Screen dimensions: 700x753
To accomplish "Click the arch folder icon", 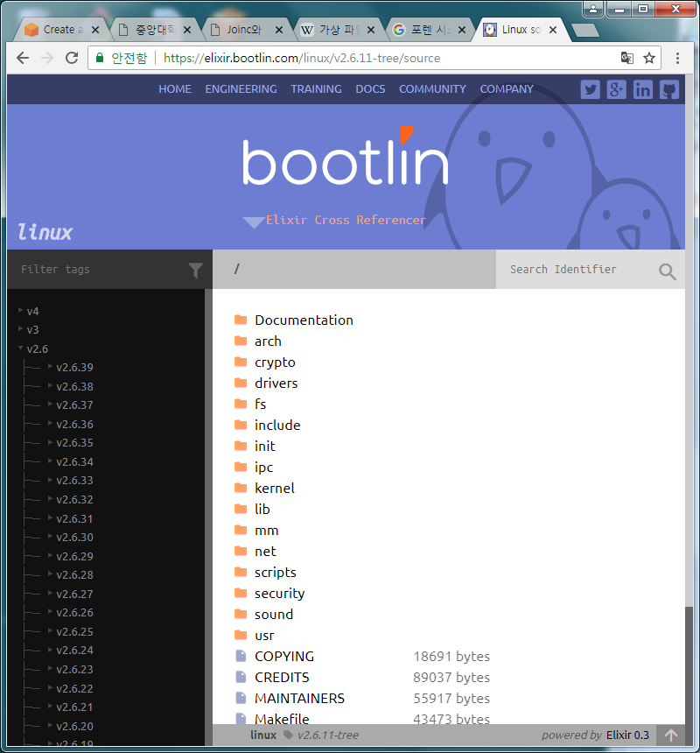I will point(241,341).
